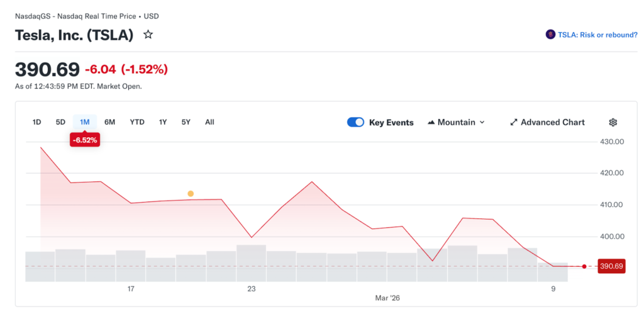The width and height of the screenshot is (644, 314).
Task: Click the orange key event dot
Action: point(191,194)
